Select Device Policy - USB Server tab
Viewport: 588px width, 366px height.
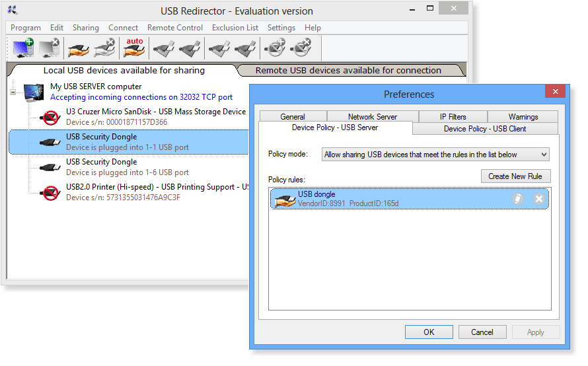click(x=335, y=128)
